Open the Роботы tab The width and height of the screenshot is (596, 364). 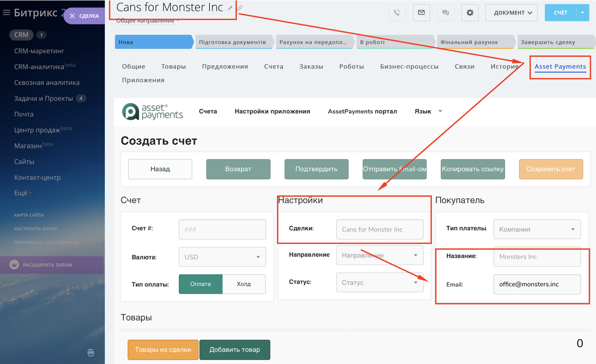(x=352, y=66)
